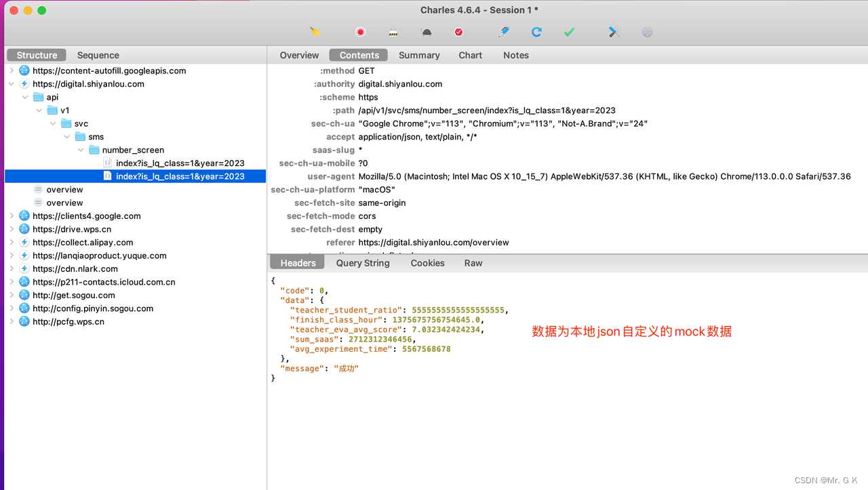Expand content-autofill.googleapis.com host
This screenshot has width=868, height=490.
(12, 70)
